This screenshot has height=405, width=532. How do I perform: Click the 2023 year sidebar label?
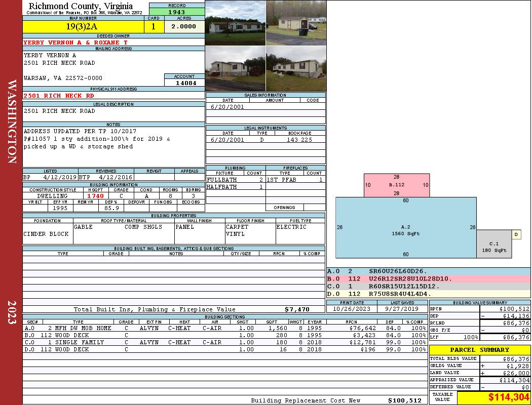tap(12, 312)
